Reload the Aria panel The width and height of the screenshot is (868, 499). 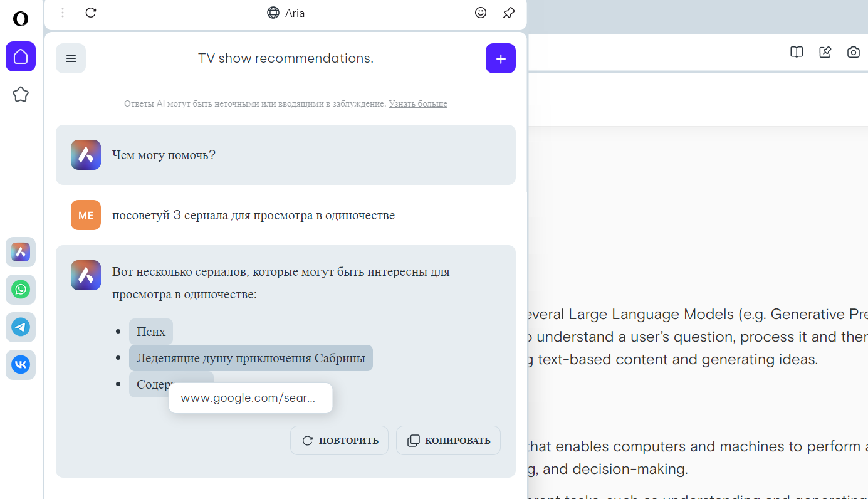91,13
